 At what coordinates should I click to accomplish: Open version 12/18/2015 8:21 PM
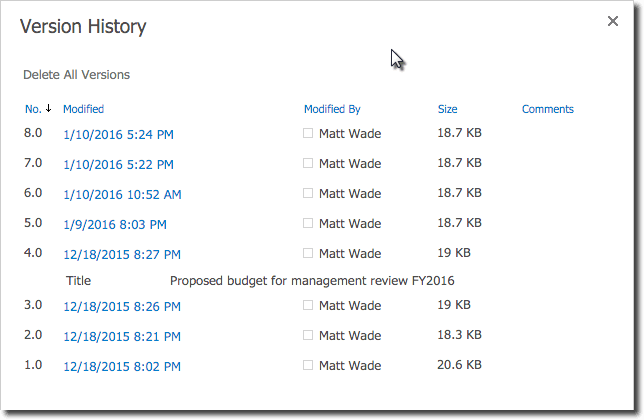click(122, 336)
